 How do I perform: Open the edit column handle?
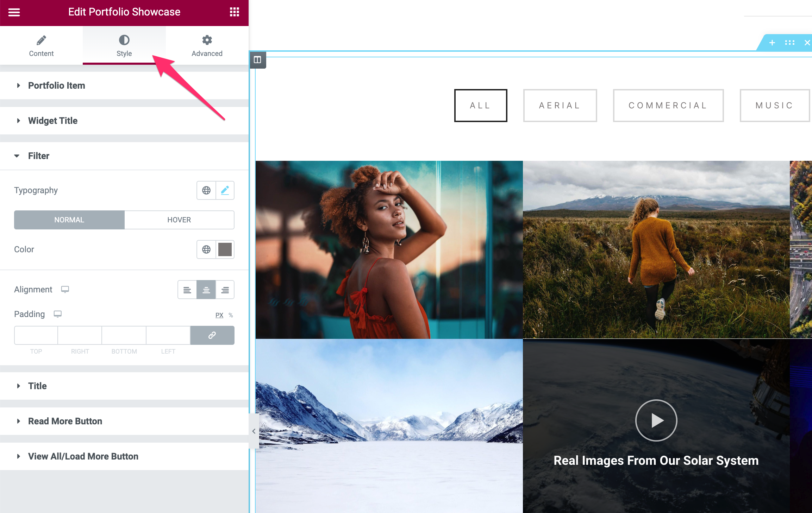coord(258,60)
